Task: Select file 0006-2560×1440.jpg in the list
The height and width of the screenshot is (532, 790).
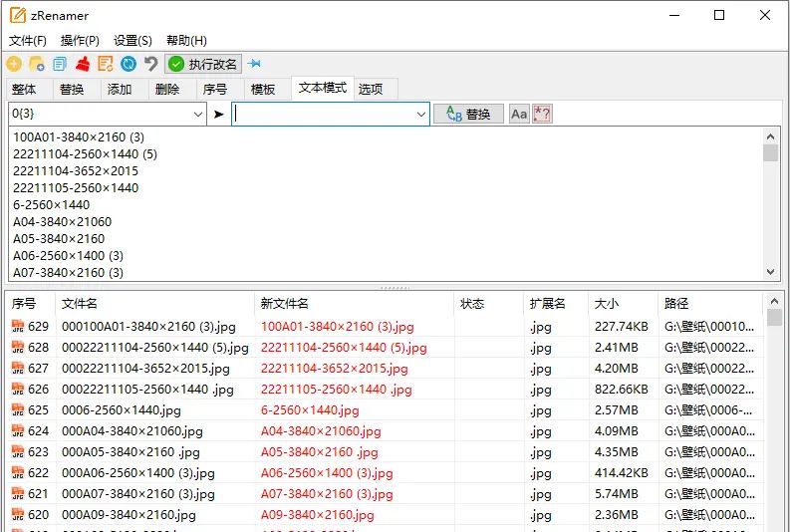Action: click(122, 410)
